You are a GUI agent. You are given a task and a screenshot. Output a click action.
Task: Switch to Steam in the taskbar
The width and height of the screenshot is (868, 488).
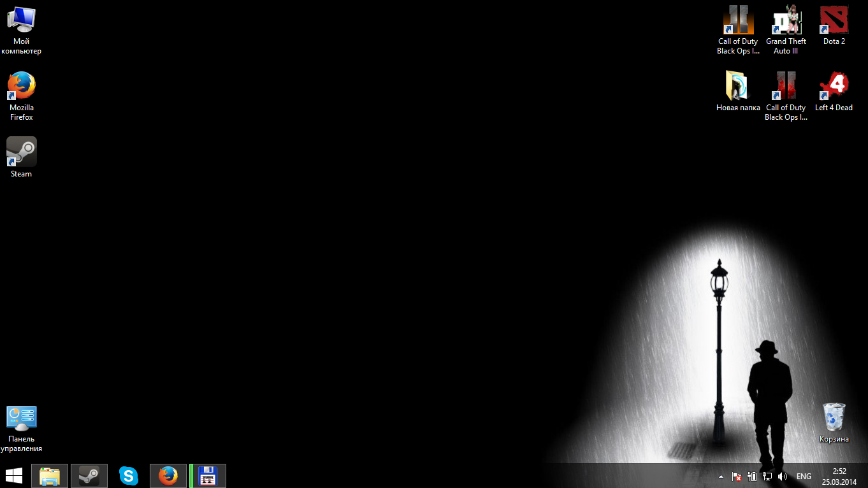pos(89,476)
